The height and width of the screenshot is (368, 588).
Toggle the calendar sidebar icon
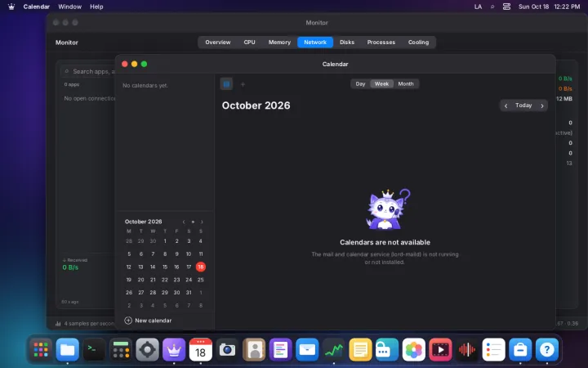pyautogui.click(x=226, y=84)
